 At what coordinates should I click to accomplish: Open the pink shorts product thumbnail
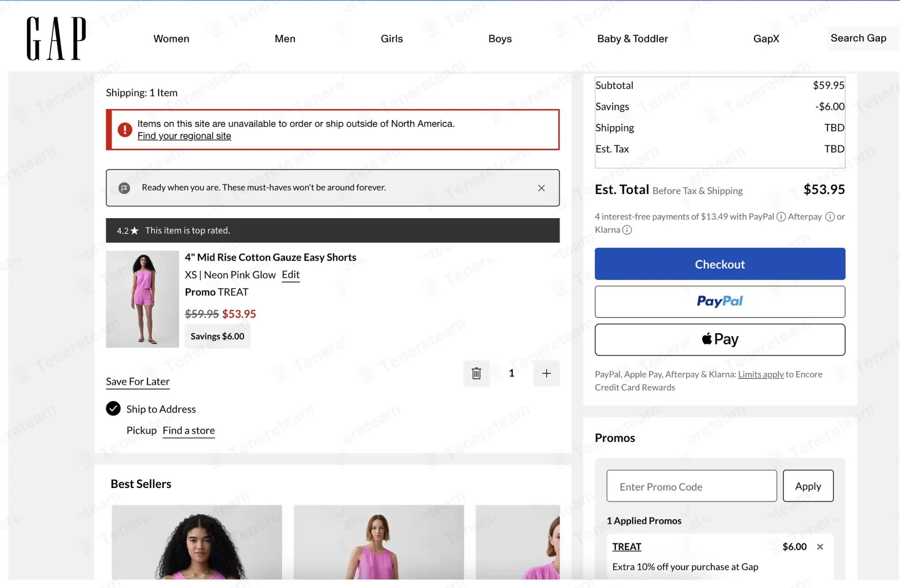point(143,299)
